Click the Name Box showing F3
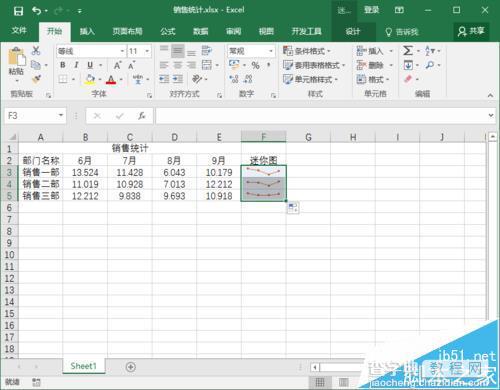The height and width of the screenshot is (390, 500). 35,116
